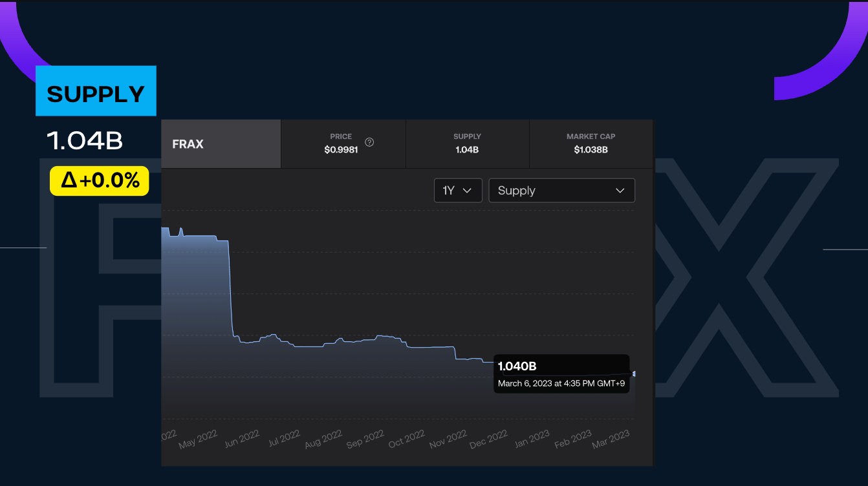The image size is (868, 486).
Task: Click the yellow Δ+0.0% change badge
Action: [x=100, y=181]
